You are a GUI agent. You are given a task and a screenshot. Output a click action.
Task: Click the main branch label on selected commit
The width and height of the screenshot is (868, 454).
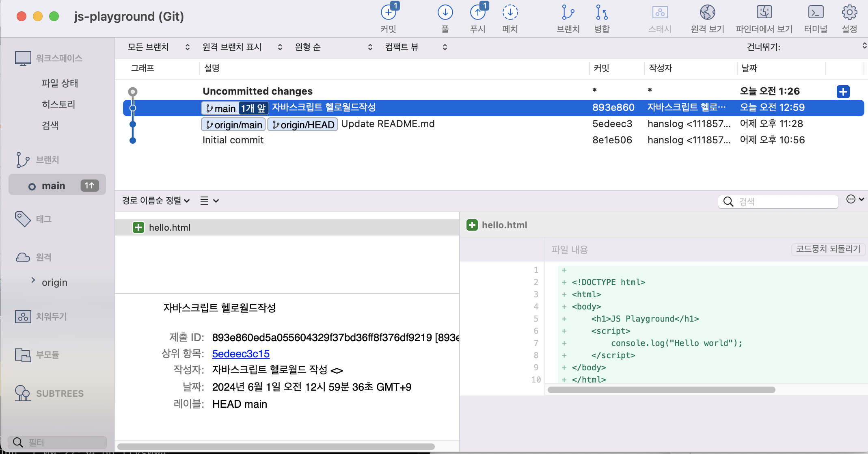pos(220,108)
